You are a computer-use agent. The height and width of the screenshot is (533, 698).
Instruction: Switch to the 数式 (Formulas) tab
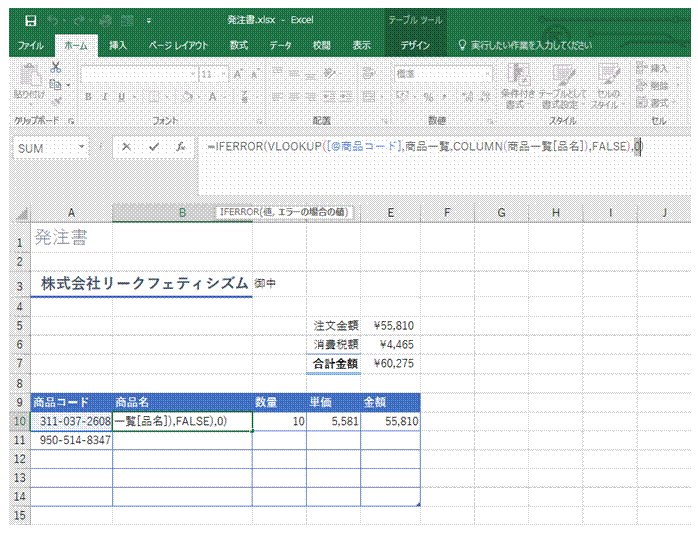(x=239, y=45)
